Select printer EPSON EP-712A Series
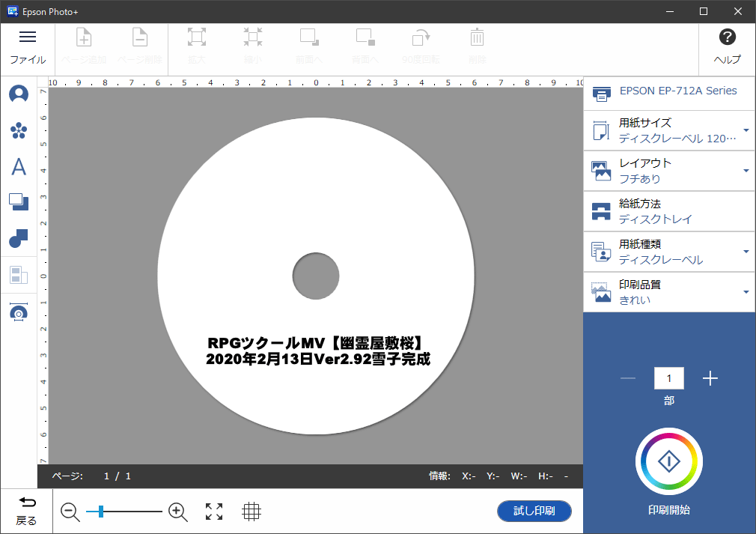The width and height of the screenshot is (756, 534). pyautogui.click(x=669, y=94)
